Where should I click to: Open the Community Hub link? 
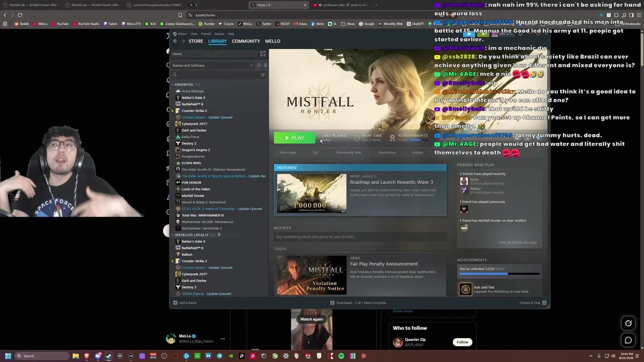(348, 152)
